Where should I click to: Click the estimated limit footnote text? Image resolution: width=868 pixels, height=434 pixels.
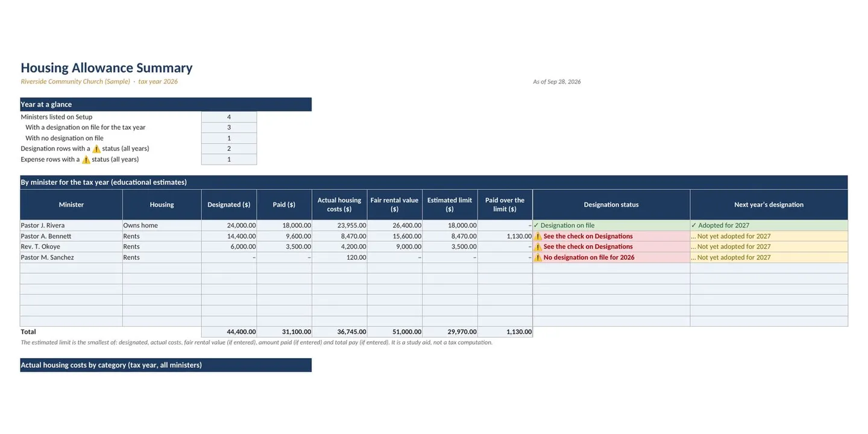257,342
